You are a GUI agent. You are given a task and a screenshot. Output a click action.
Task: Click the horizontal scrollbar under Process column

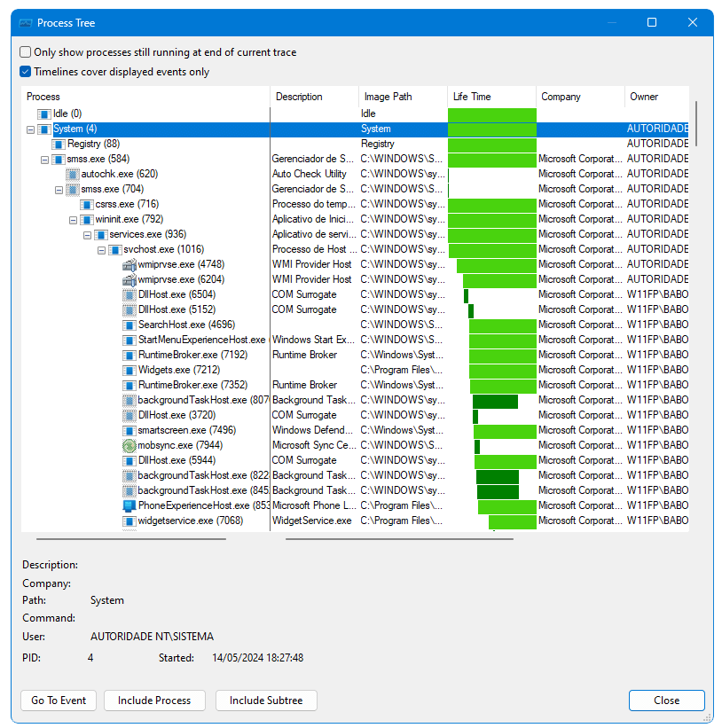point(131,539)
